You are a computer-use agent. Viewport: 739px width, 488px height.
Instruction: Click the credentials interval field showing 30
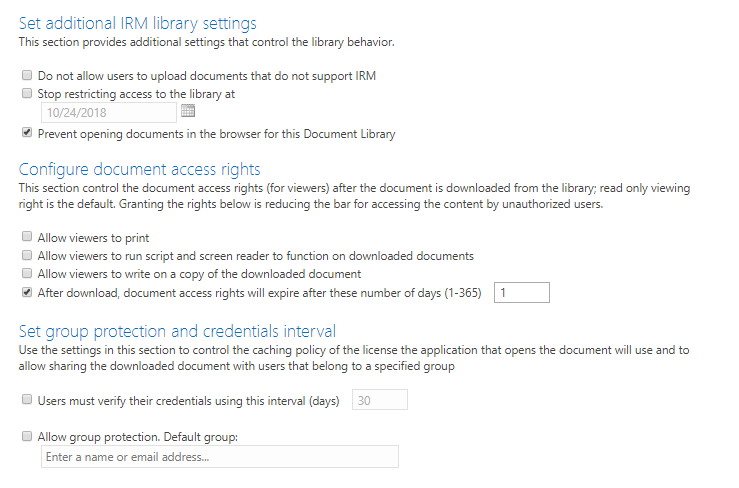point(379,400)
